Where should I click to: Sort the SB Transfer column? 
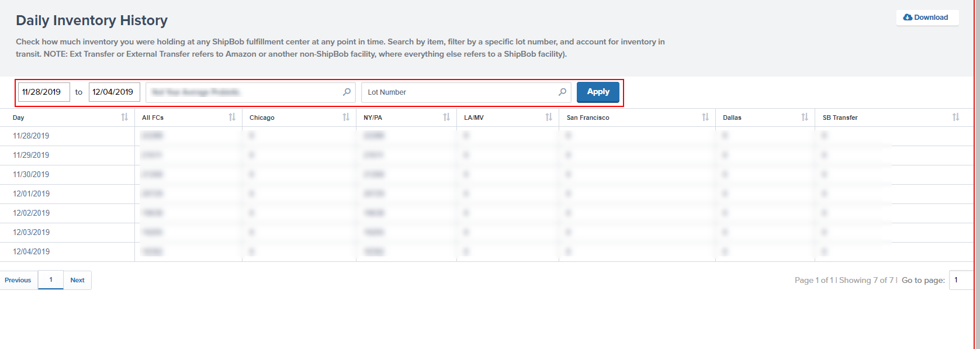[x=955, y=118]
